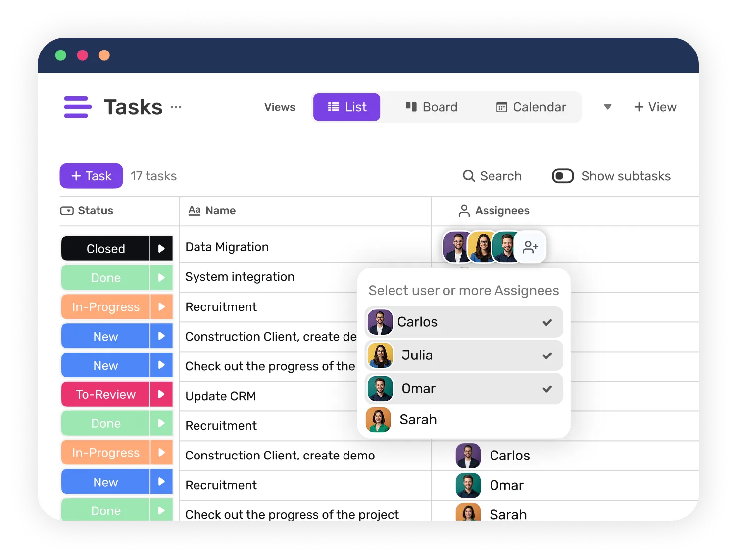Expand the views dropdown triangle

[608, 107]
